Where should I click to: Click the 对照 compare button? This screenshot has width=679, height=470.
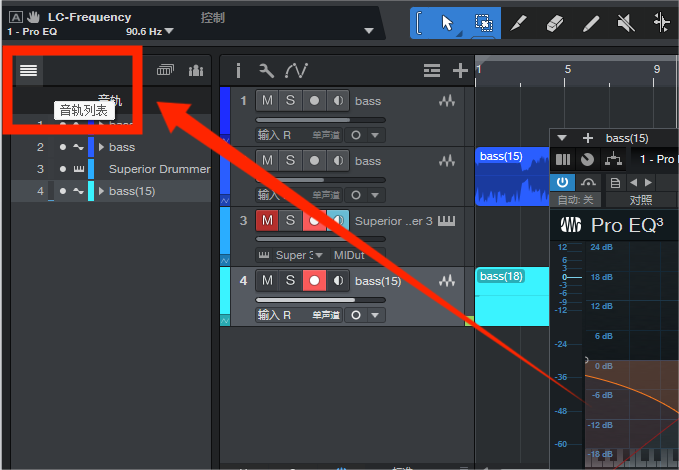tap(641, 200)
